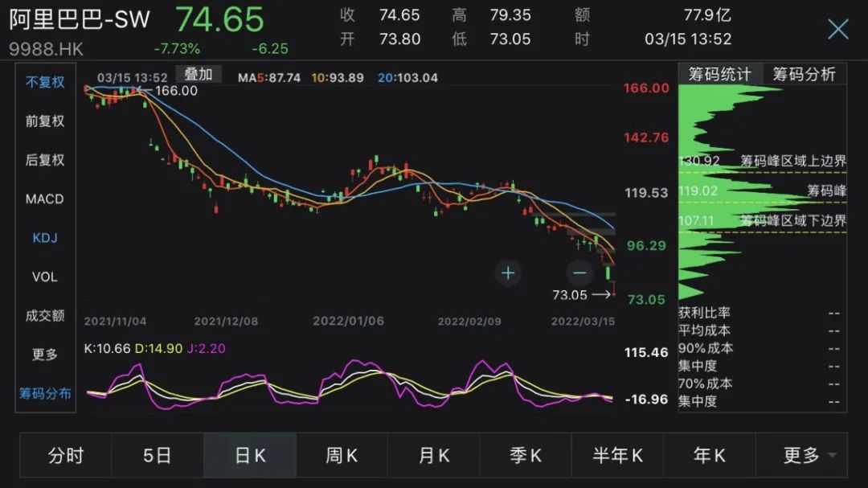Click the turnover value 77.9亿

(x=707, y=15)
